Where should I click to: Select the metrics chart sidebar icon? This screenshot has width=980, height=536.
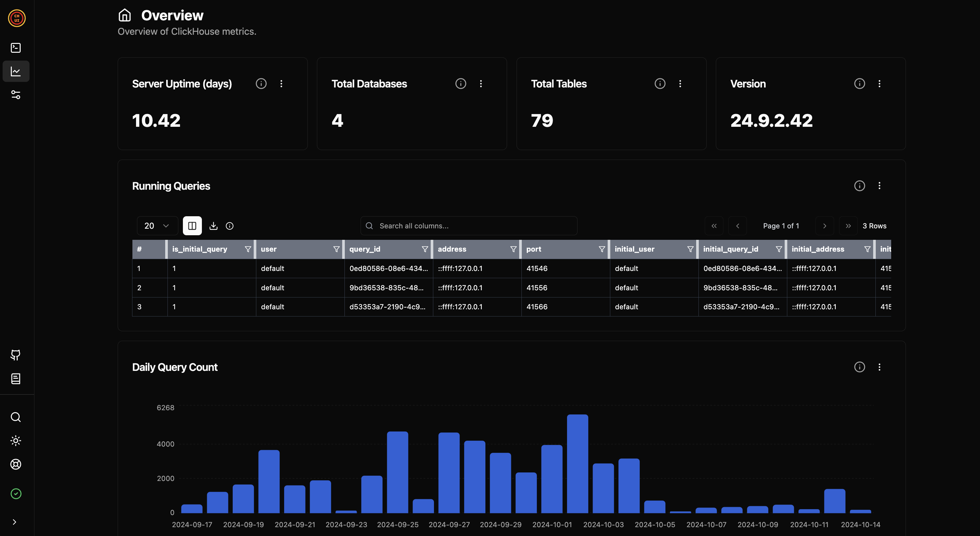[x=16, y=71]
